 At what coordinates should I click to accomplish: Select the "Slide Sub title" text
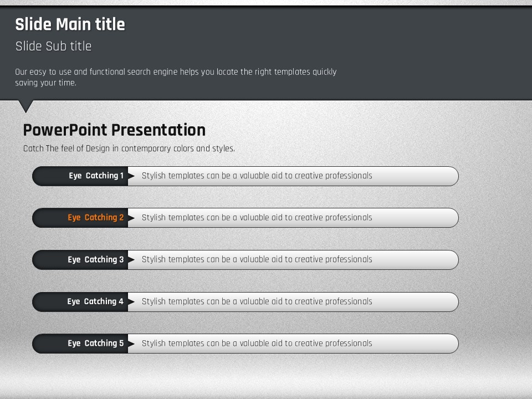tap(53, 46)
